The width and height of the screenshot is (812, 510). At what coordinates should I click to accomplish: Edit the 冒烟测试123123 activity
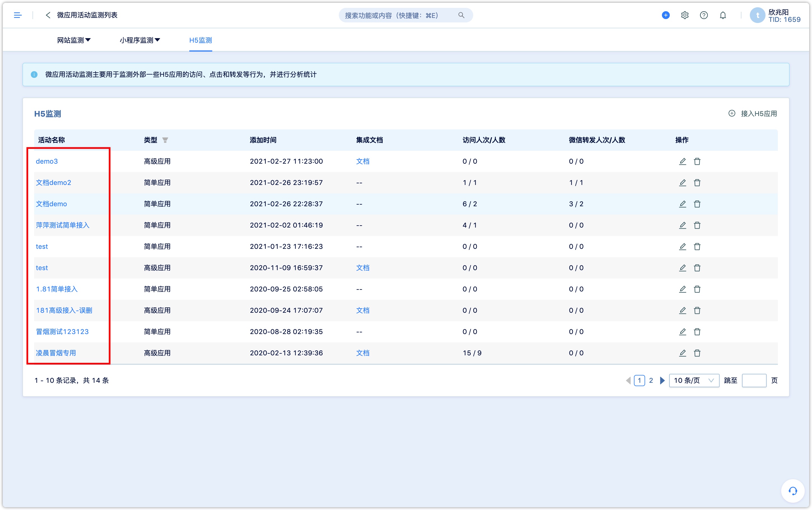(682, 331)
